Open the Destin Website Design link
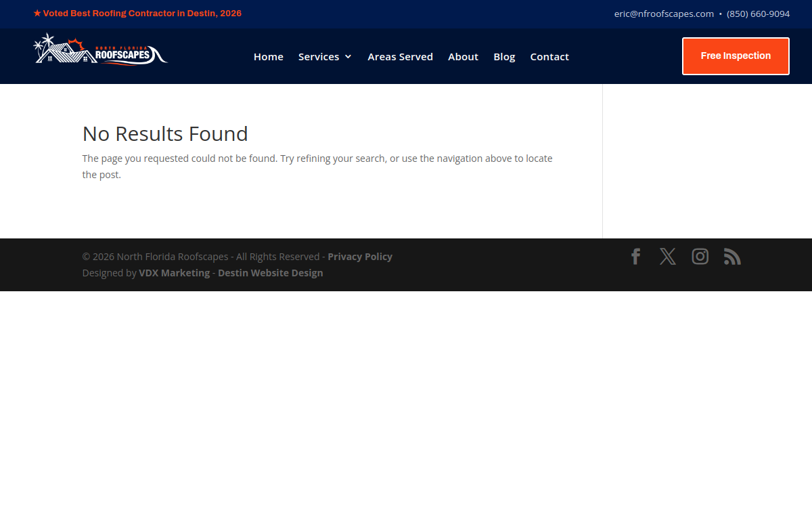The image size is (812, 508). click(271, 273)
